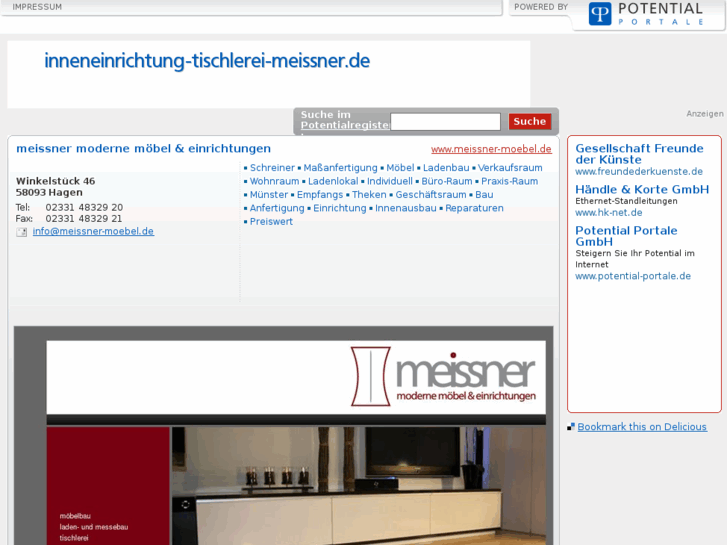This screenshot has height=545, width=727.
Task: Select the Ladenlokal keyword
Action: click(333, 181)
